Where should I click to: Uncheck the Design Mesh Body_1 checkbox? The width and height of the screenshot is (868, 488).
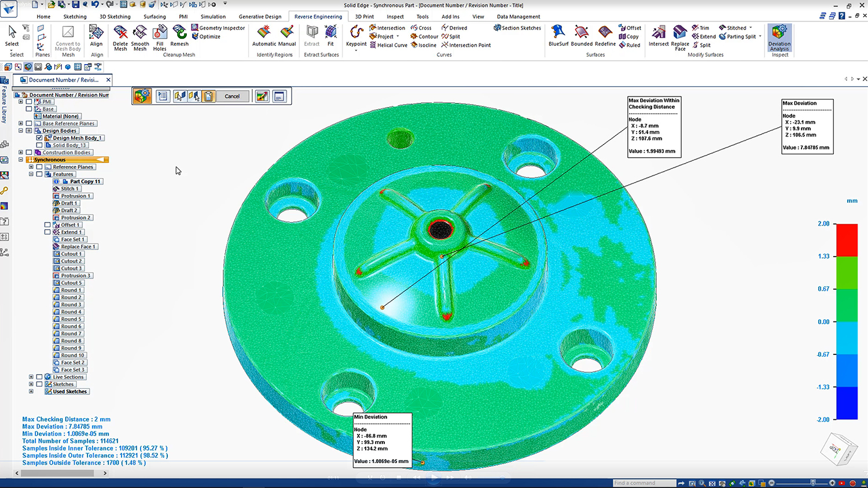[x=39, y=138]
